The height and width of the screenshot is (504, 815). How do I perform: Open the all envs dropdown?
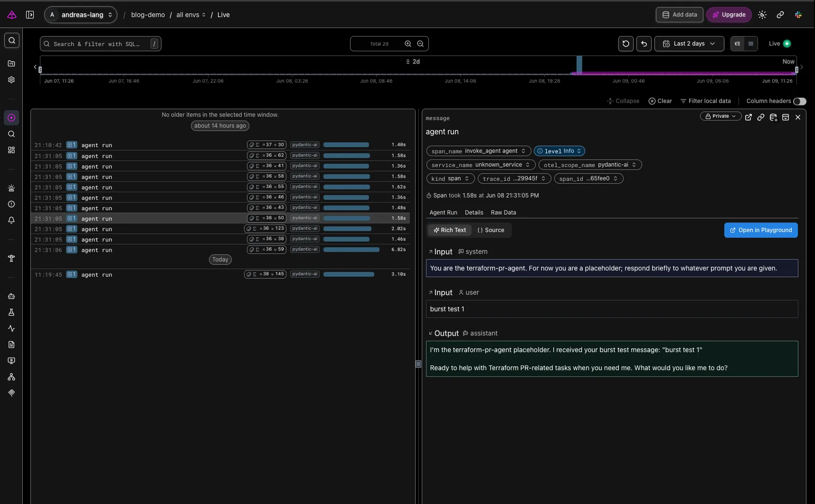191,15
